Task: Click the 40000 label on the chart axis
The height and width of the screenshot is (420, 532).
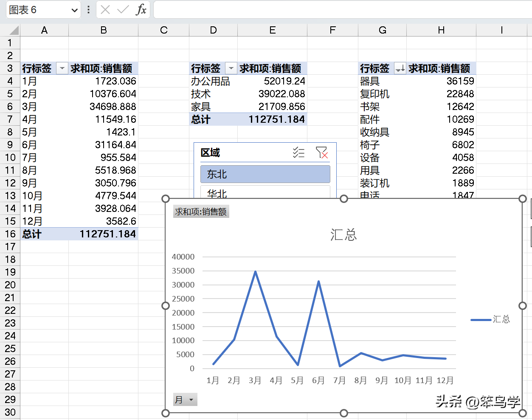Action: coord(183,257)
